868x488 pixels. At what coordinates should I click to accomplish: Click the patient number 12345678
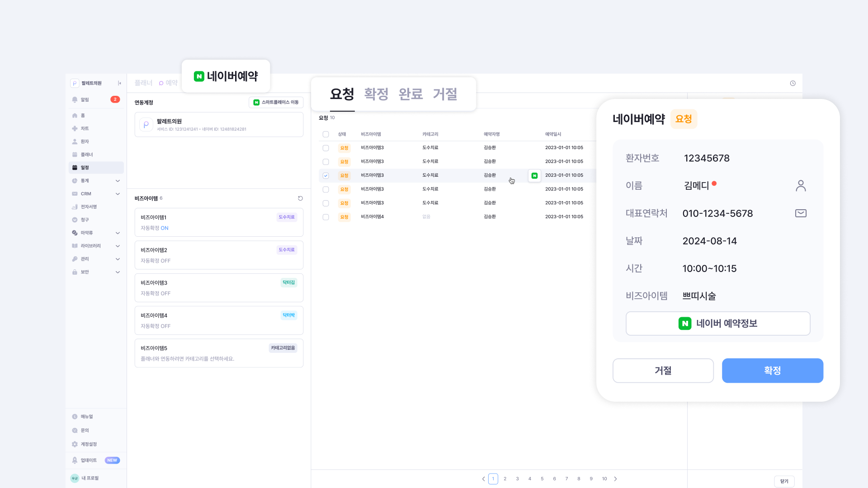point(707,158)
